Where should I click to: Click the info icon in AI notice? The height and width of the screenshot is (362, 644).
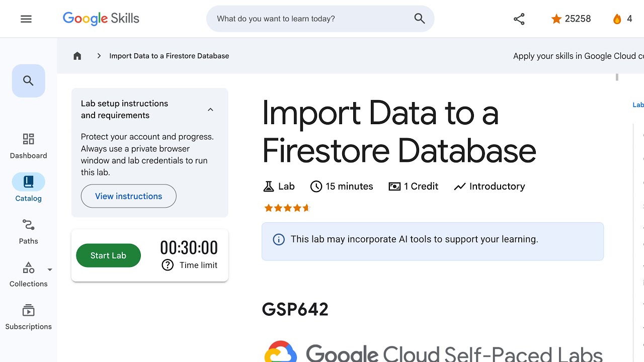pos(279,239)
